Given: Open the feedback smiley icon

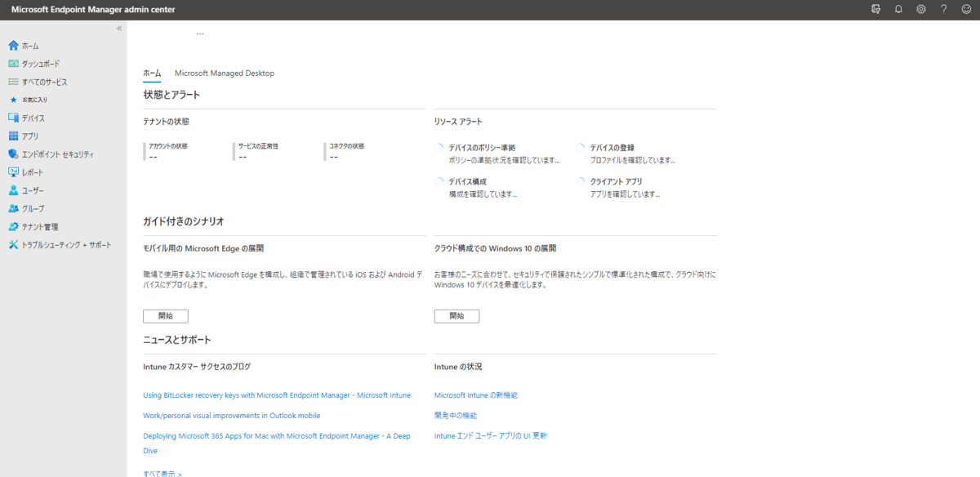Looking at the screenshot, I should (965, 9).
